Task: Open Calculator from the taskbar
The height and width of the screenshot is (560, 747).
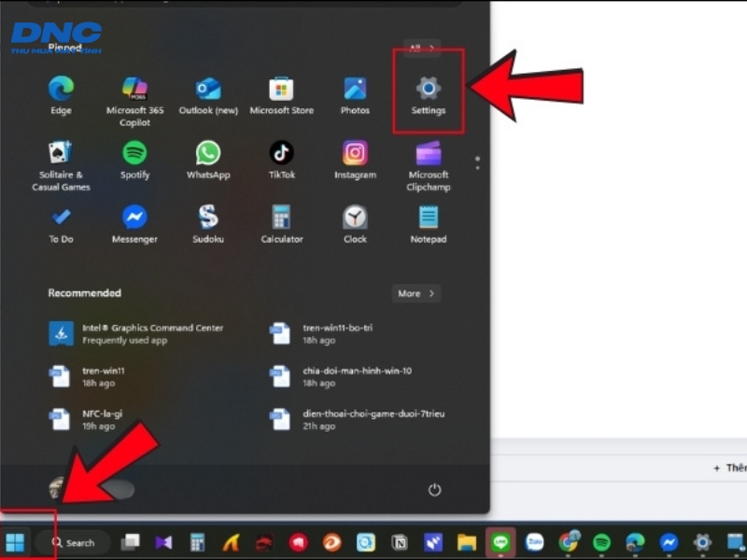Action: 197,542
